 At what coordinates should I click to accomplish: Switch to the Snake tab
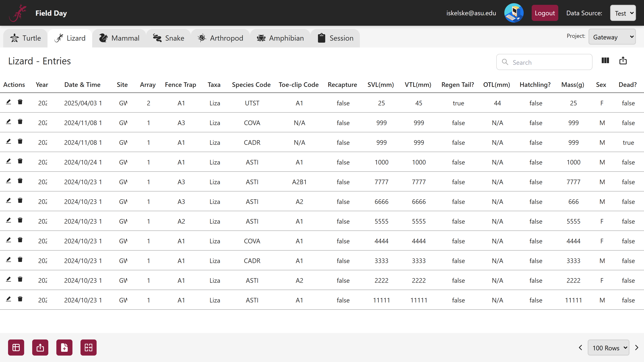pos(168,38)
